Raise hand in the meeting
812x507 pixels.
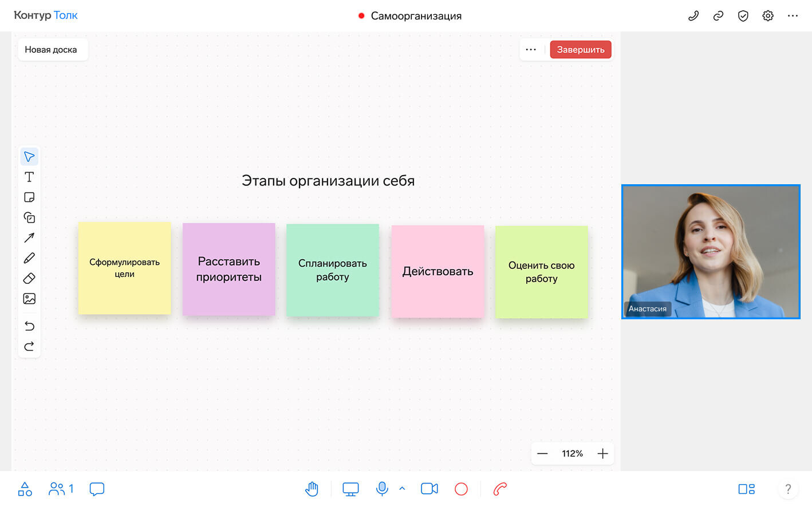[x=312, y=489]
